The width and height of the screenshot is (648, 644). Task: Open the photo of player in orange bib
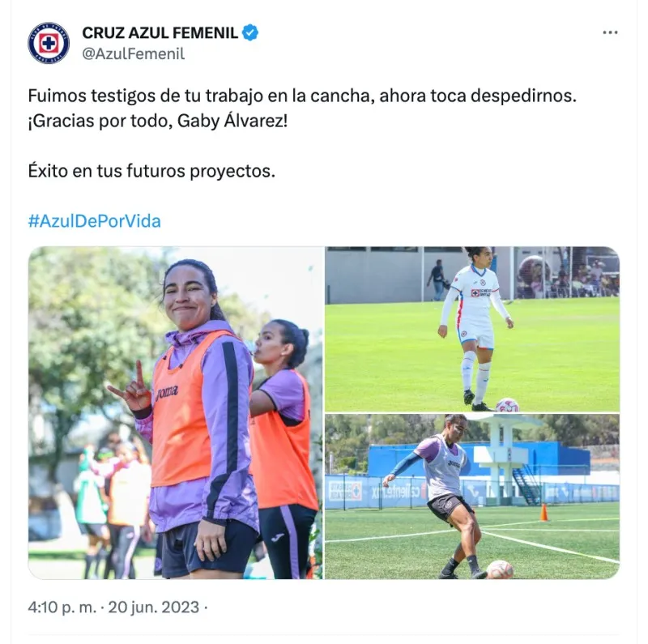(176, 412)
